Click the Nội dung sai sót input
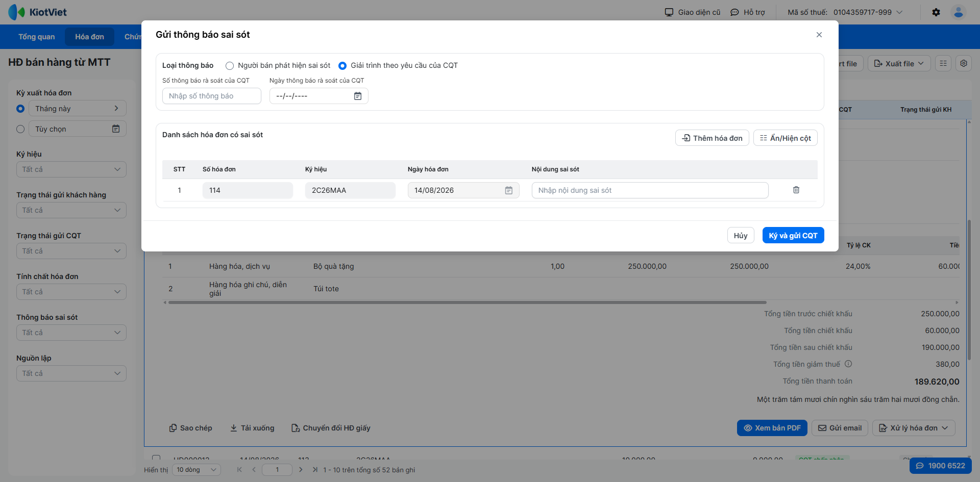 coord(650,190)
